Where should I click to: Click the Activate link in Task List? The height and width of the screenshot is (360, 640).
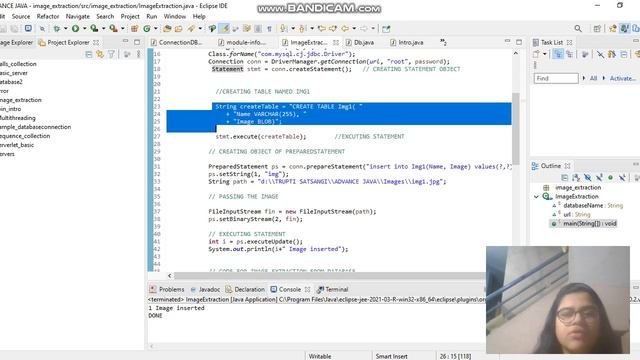click(x=622, y=78)
